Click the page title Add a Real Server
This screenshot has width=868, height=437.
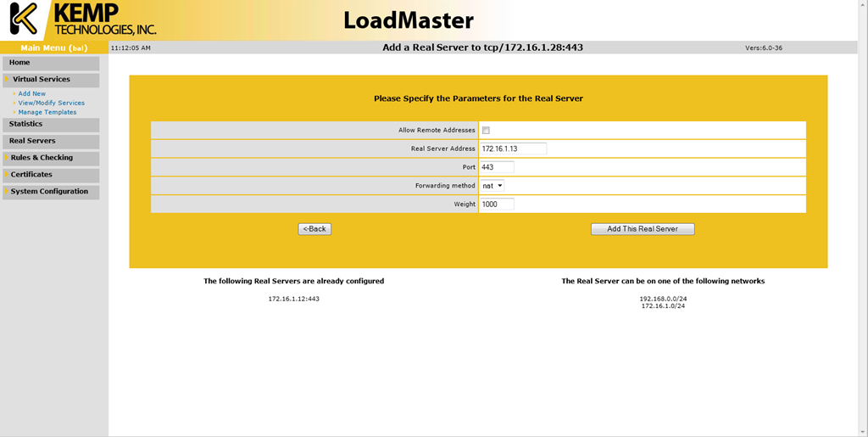pos(482,48)
